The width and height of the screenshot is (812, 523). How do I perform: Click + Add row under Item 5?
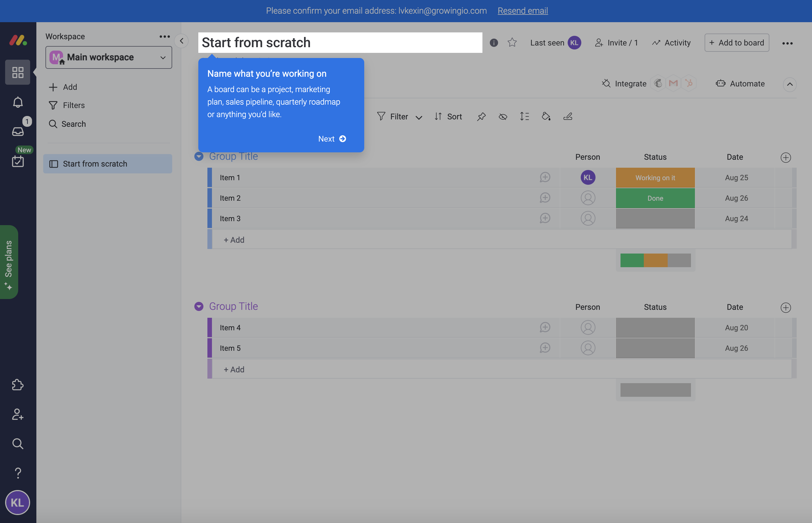click(502, 369)
